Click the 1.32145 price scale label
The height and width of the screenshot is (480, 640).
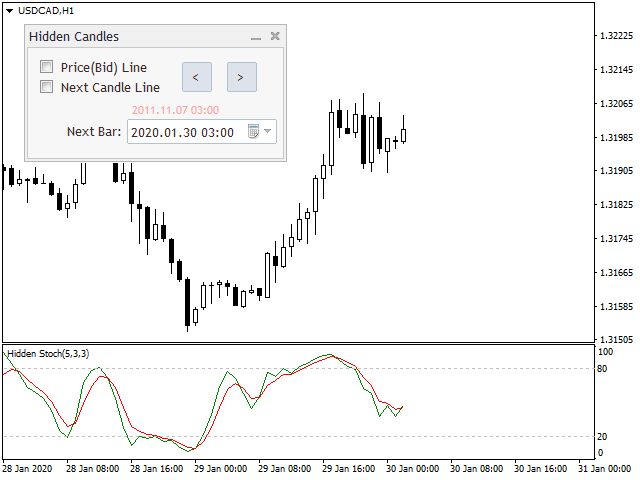[616, 70]
